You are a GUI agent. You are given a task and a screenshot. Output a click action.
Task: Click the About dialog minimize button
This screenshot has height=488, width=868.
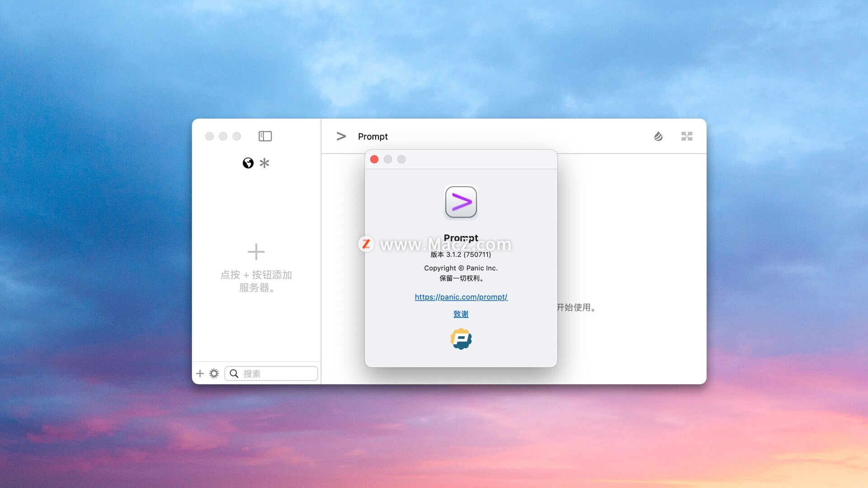(388, 160)
